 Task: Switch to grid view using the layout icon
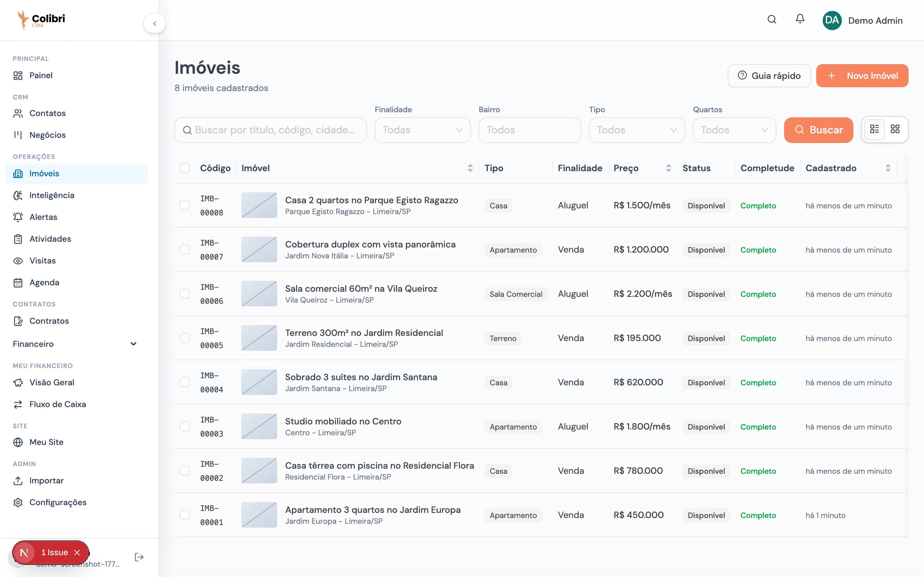896,130
